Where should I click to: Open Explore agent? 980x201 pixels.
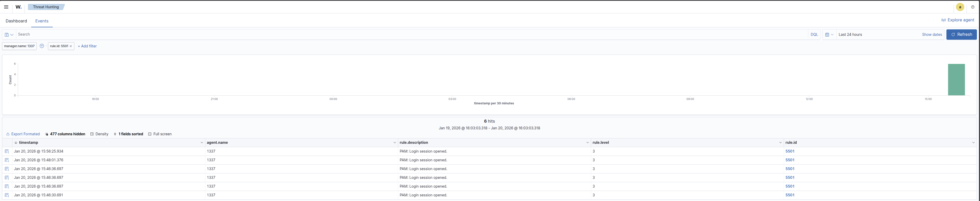958,20
